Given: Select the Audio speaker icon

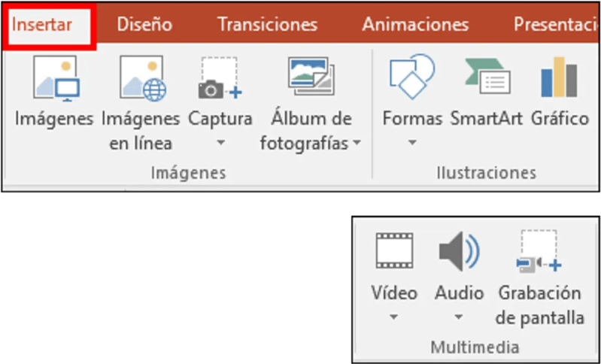Looking at the screenshot, I should (x=459, y=251).
